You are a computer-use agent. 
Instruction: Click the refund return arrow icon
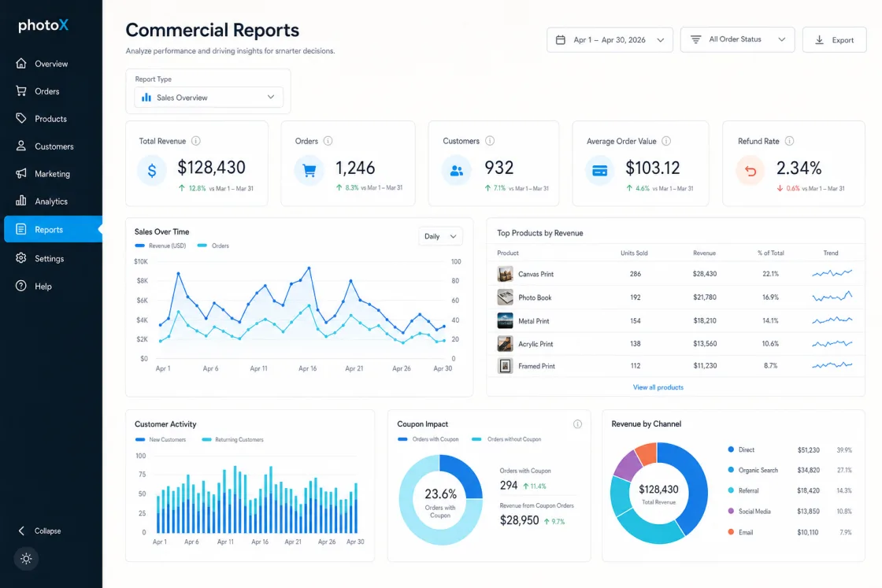[750, 170]
